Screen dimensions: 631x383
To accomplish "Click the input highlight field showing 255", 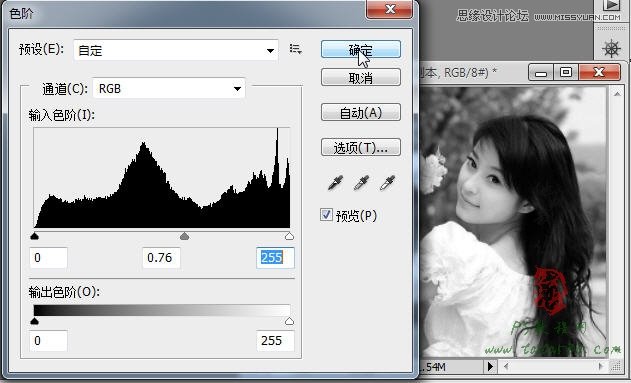I will (275, 257).
